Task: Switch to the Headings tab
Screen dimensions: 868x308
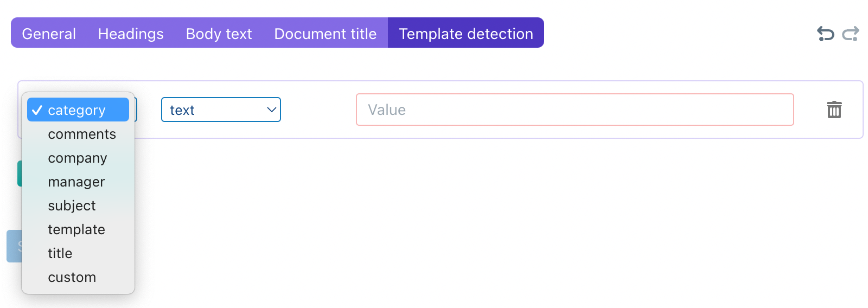Action: coord(131,34)
